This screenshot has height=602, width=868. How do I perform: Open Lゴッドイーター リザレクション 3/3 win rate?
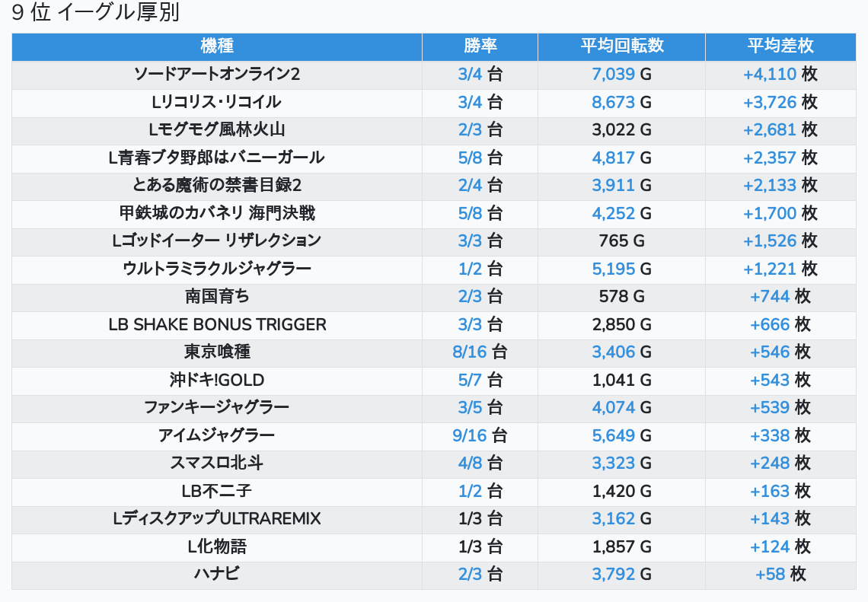coord(470,240)
